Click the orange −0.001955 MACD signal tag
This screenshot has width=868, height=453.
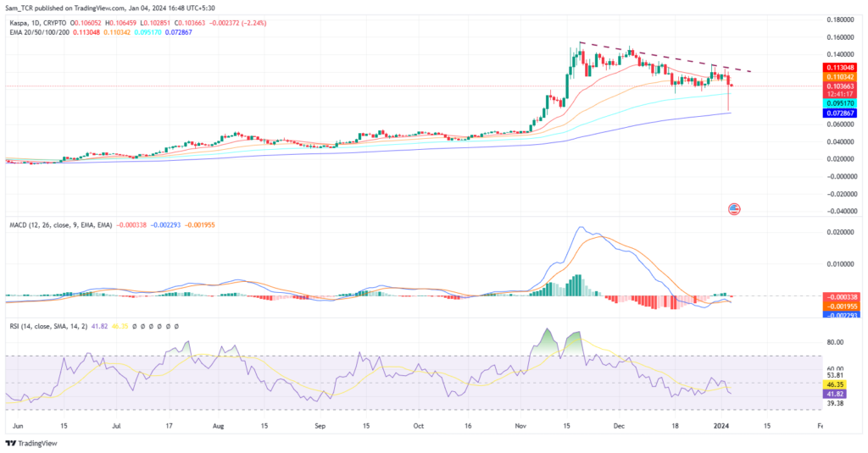[x=840, y=307]
